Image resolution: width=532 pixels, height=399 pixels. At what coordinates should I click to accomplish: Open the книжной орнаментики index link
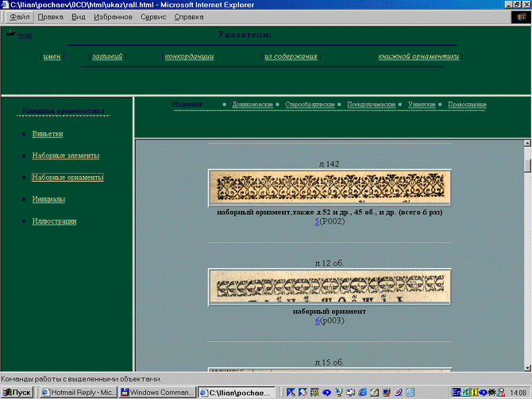tap(418, 56)
